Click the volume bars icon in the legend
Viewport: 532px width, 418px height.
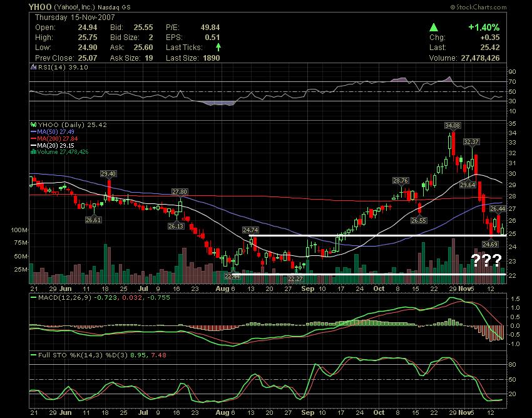point(33,151)
